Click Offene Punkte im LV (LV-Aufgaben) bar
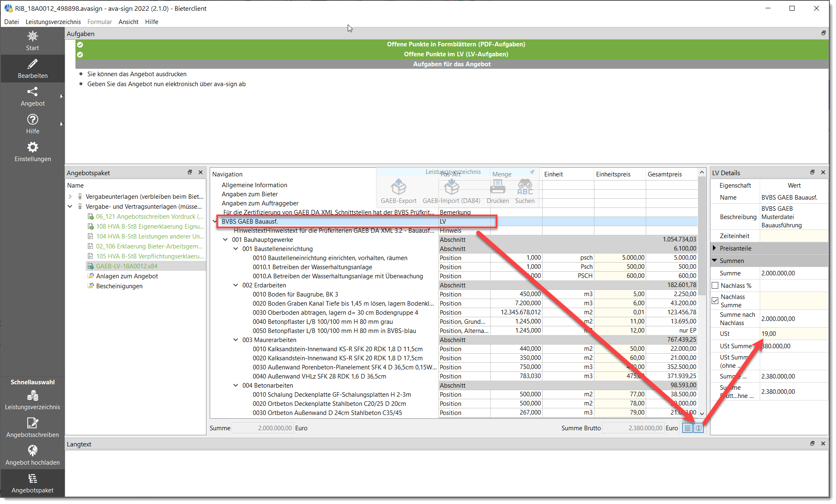Image resolution: width=836 pixels, height=504 pixels. [x=452, y=54]
